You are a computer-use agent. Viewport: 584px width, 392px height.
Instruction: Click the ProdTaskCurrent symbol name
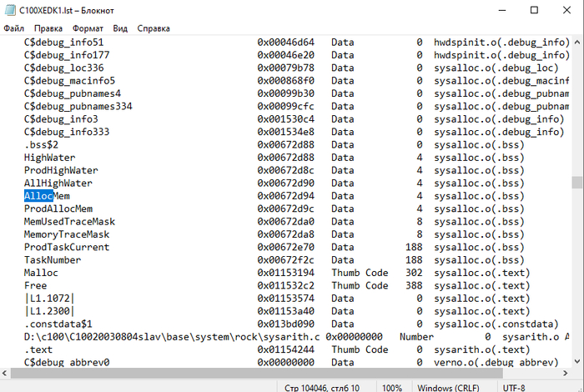click(67, 247)
